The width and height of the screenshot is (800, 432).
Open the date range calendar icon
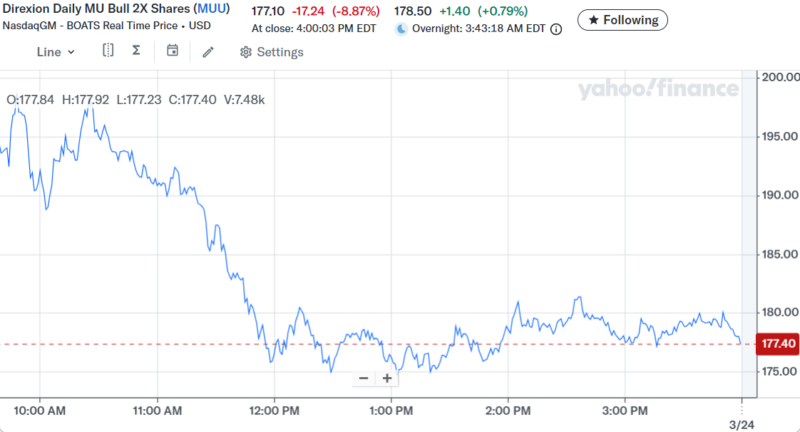[173, 52]
